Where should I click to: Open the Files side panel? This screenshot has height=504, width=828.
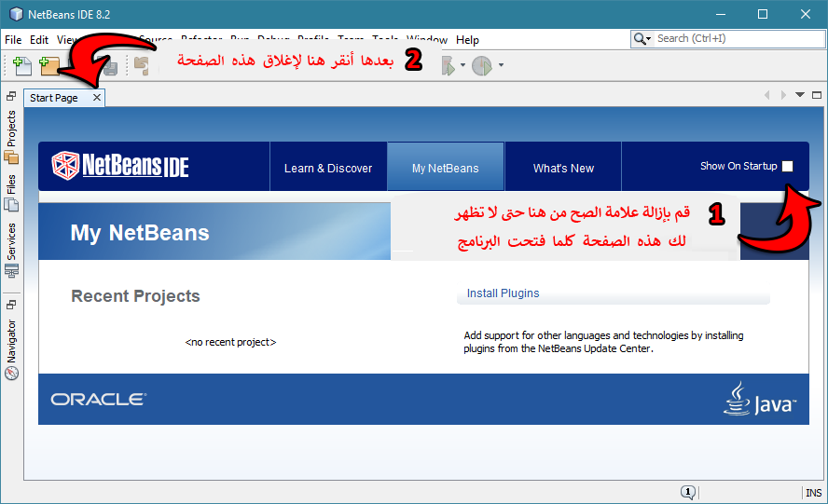[11, 193]
